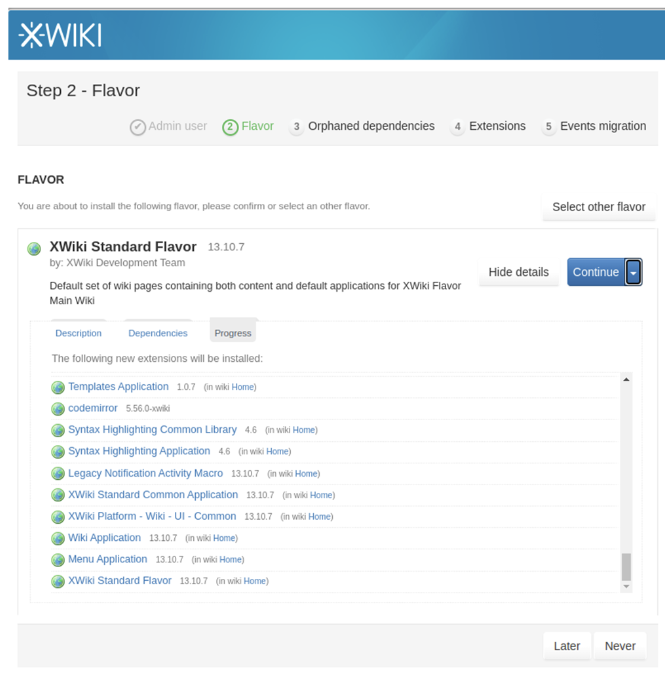Screen dimensions: 665x674
Task: Click globe icon next to Menu Application
Action: pos(58,560)
